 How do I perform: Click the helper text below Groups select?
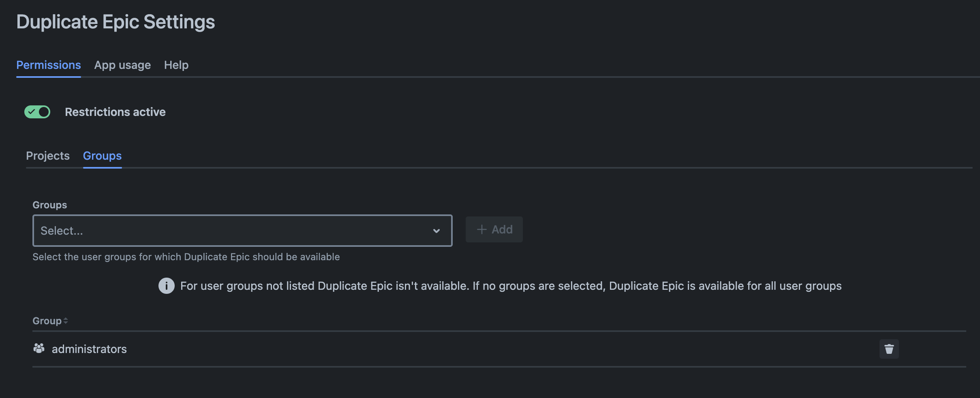click(186, 257)
